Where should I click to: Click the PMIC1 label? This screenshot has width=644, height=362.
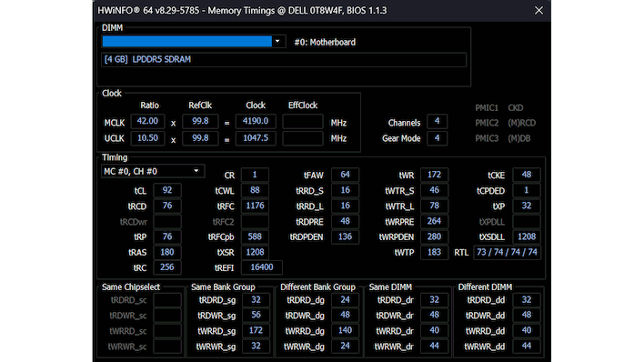click(x=487, y=108)
